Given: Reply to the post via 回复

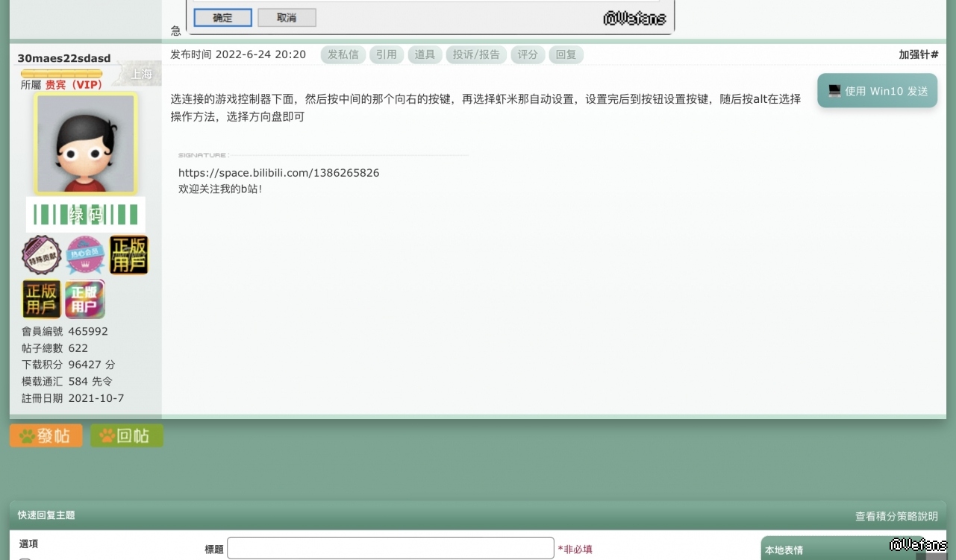Looking at the screenshot, I should point(566,54).
